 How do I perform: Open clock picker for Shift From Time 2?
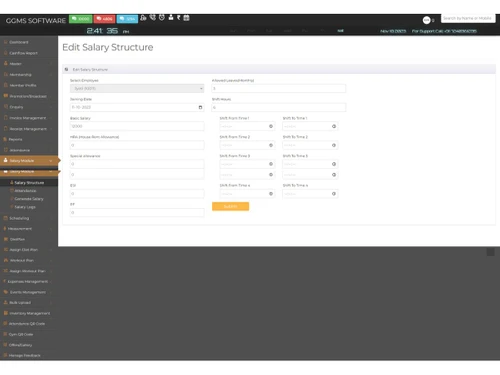click(271, 145)
